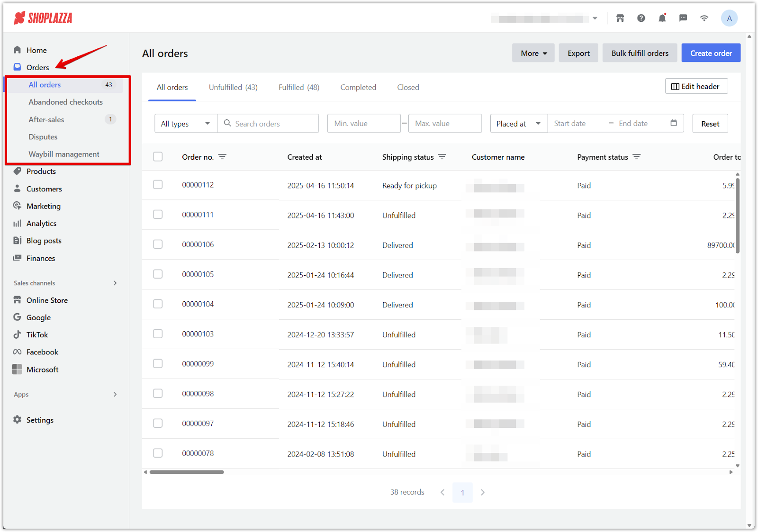
Task: Go to the next page arrow
Action: 482,492
